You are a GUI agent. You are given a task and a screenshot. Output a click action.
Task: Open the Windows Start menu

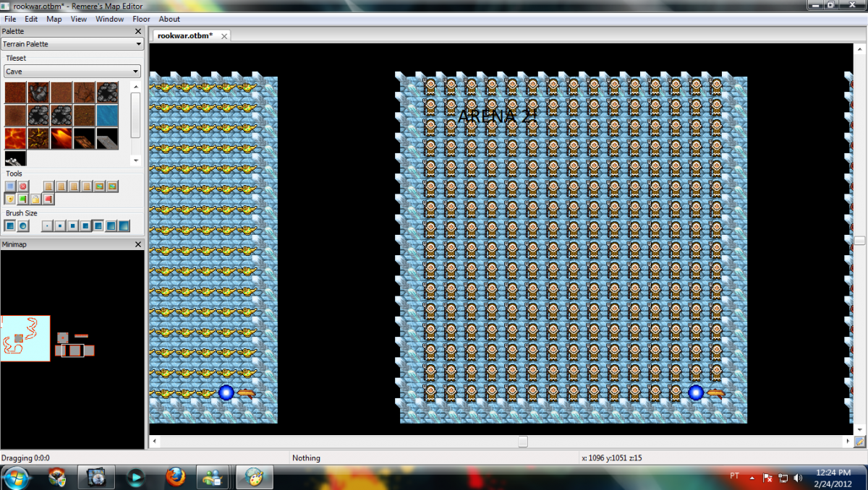point(16,477)
